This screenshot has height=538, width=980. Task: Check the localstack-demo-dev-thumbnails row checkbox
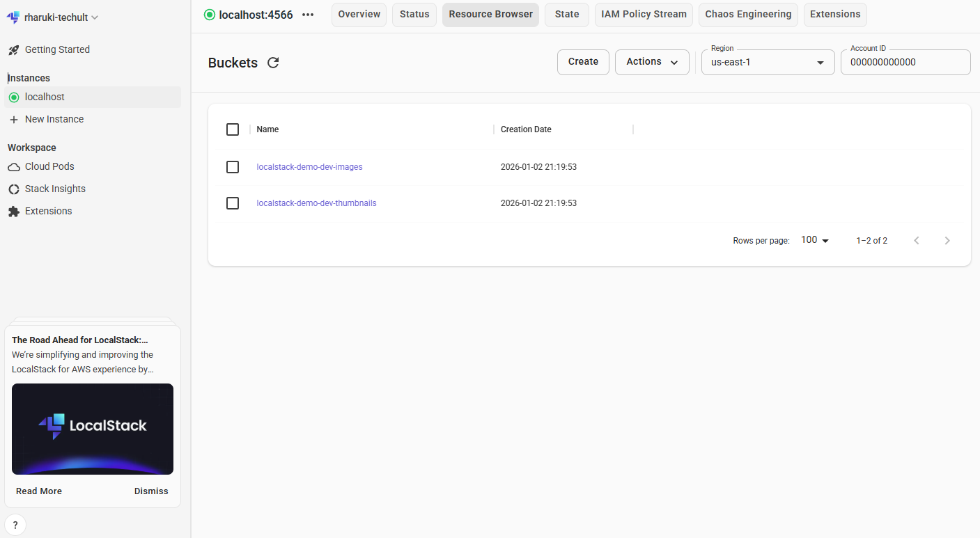click(233, 203)
